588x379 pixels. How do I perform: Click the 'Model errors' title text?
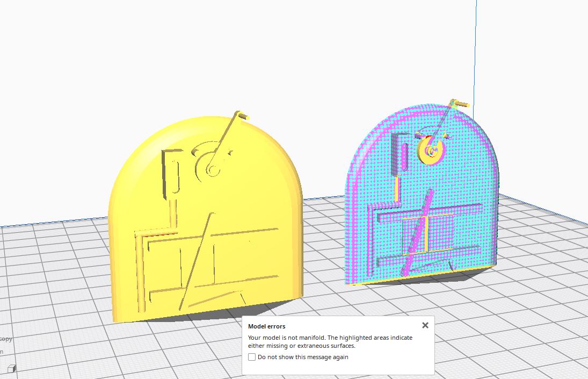coord(266,326)
